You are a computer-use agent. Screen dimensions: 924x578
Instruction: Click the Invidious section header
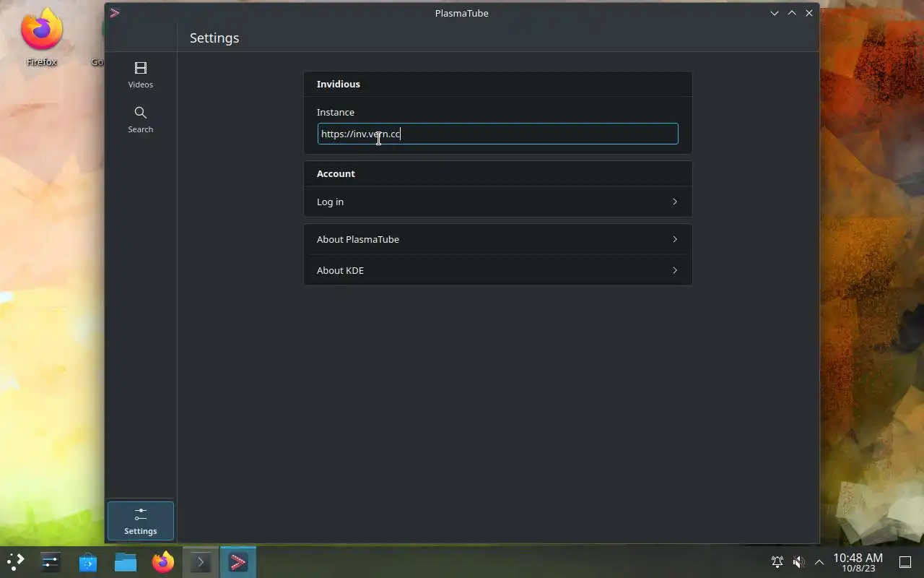pos(339,84)
